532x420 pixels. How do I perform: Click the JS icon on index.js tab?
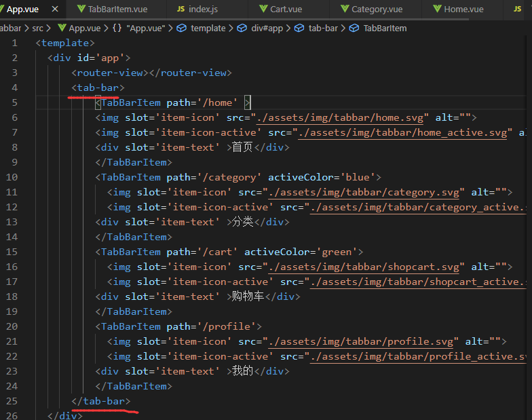(x=180, y=9)
